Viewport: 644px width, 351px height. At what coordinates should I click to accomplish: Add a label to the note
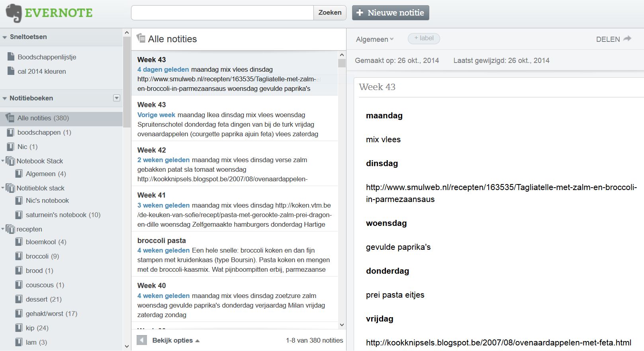(424, 38)
